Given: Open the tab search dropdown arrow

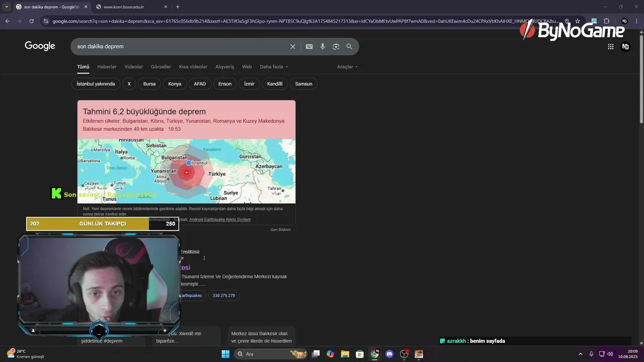Looking at the screenshot, I should pyautogui.click(x=7, y=7).
